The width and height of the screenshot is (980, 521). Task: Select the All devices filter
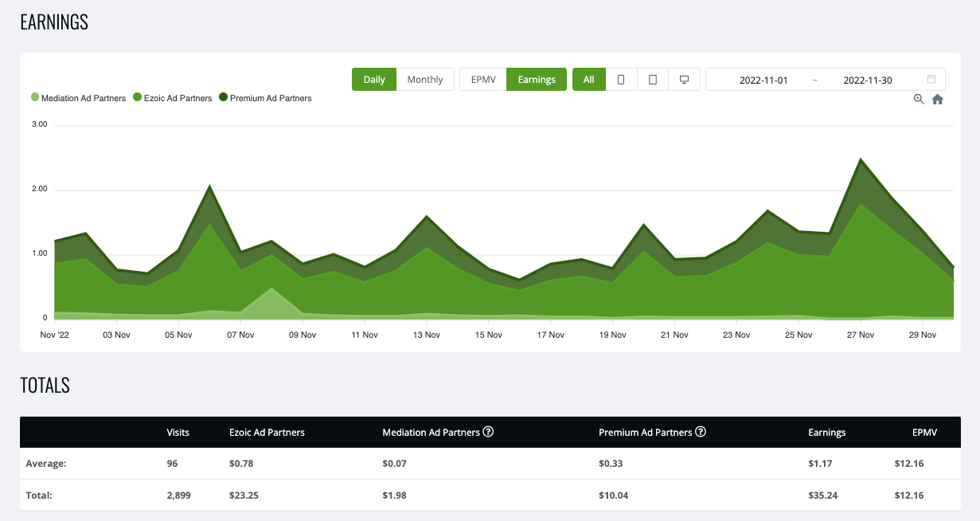(x=588, y=80)
